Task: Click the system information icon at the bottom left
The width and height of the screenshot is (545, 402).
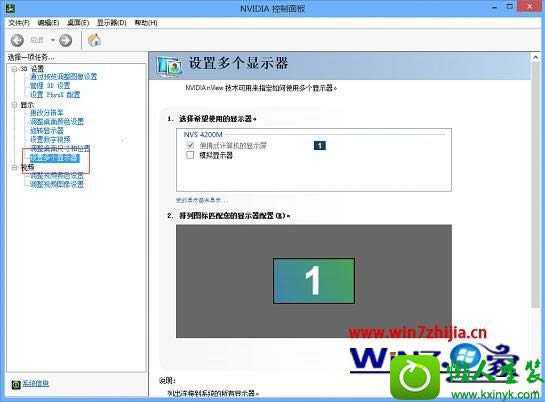Action: (16, 384)
